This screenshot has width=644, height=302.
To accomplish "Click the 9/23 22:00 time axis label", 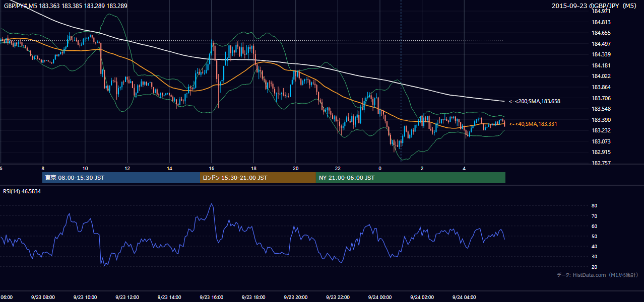I will [338, 297].
